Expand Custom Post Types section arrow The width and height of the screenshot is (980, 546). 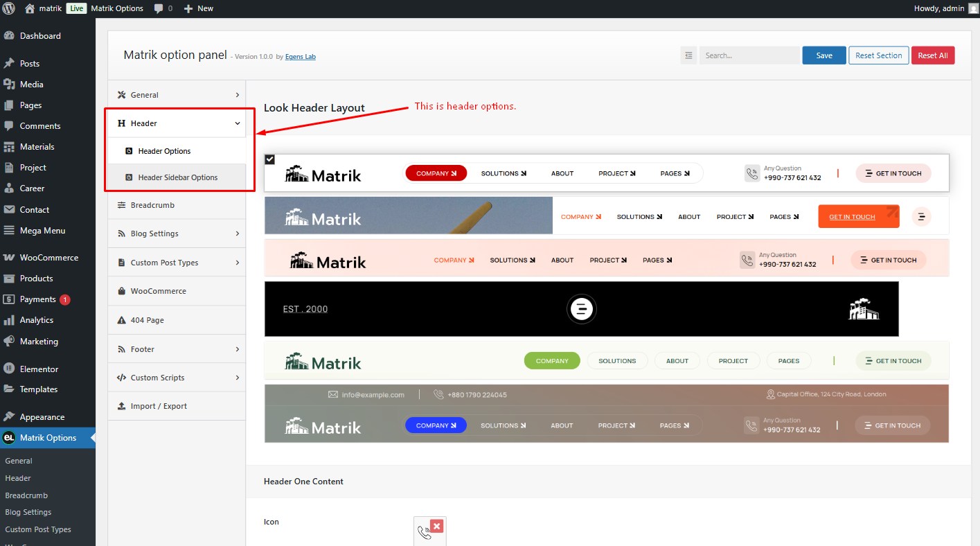pos(238,263)
